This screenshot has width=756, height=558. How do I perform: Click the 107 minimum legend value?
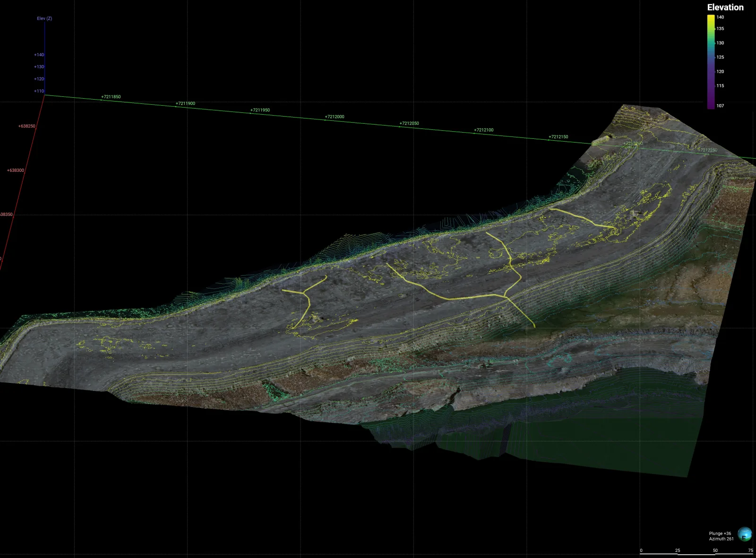click(720, 106)
